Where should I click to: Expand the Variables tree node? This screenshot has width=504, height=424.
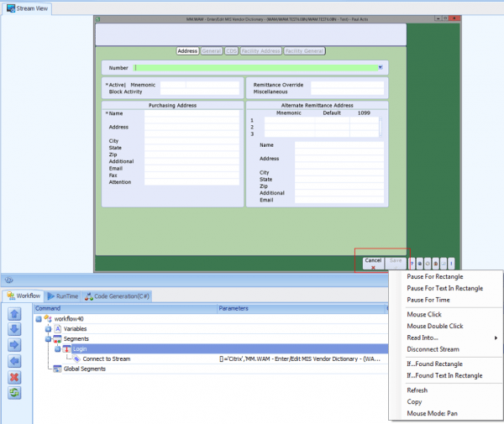pos(48,328)
